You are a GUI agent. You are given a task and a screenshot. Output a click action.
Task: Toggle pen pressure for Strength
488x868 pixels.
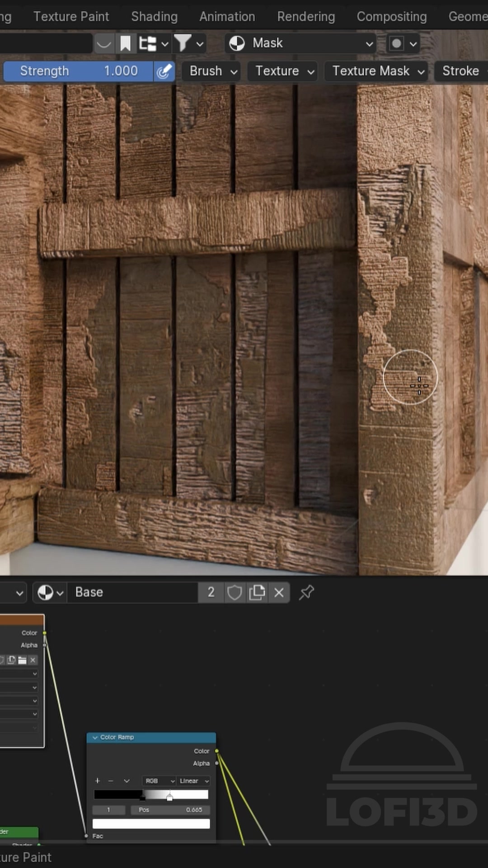pos(164,71)
